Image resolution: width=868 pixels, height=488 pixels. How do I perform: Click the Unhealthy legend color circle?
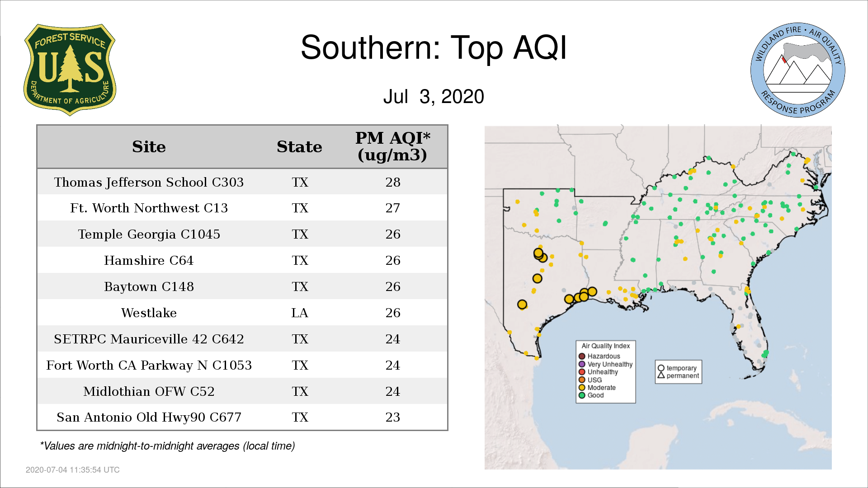[x=582, y=372]
